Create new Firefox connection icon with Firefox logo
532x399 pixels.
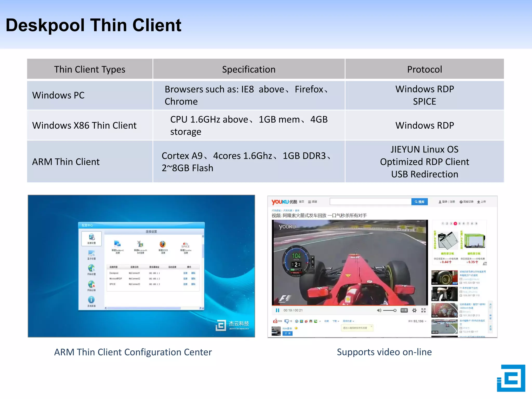pyautogui.click(x=163, y=244)
